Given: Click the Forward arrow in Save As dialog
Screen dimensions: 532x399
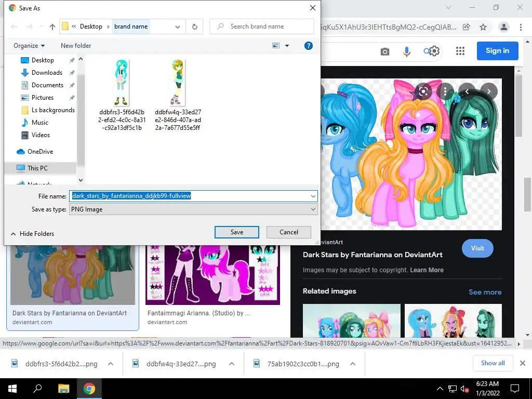Looking at the screenshot, I should click(x=30, y=26).
